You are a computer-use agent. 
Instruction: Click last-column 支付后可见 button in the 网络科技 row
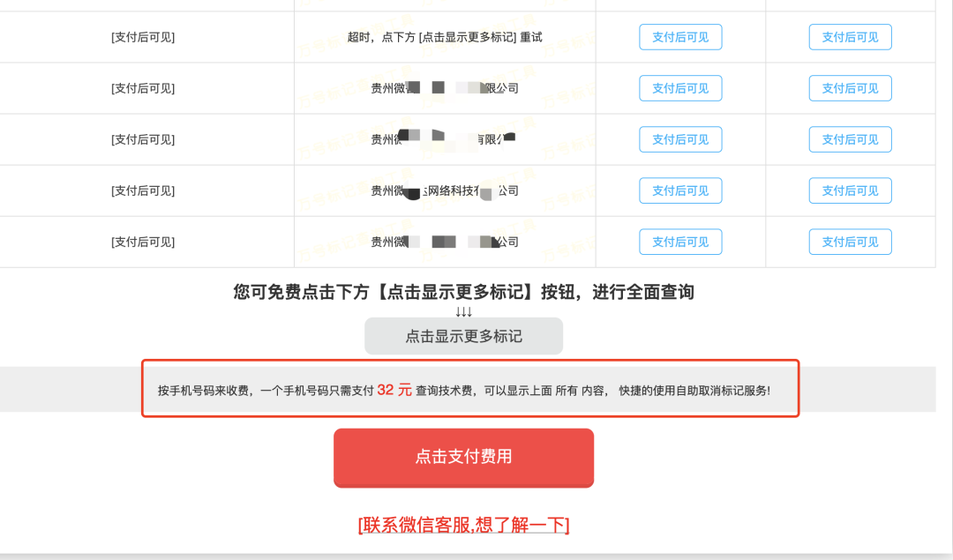(851, 190)
